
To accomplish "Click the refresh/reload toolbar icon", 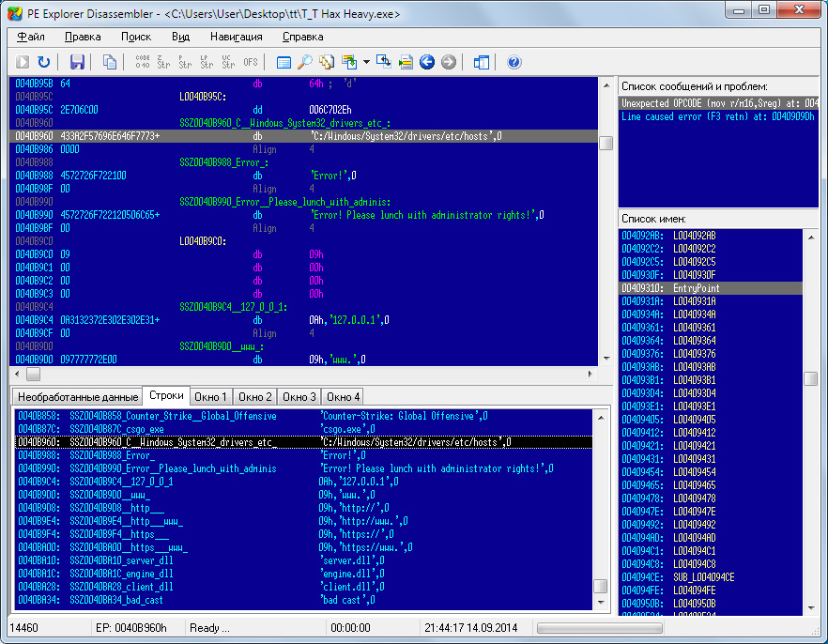I will point(44,62).
